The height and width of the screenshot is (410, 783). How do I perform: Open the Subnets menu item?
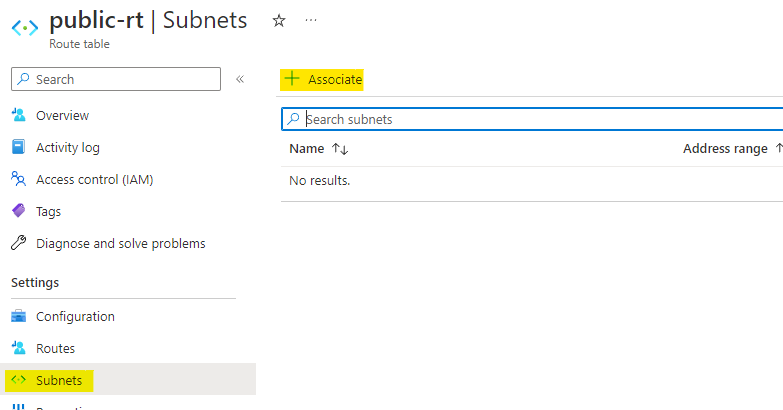[x=60, y=381]
